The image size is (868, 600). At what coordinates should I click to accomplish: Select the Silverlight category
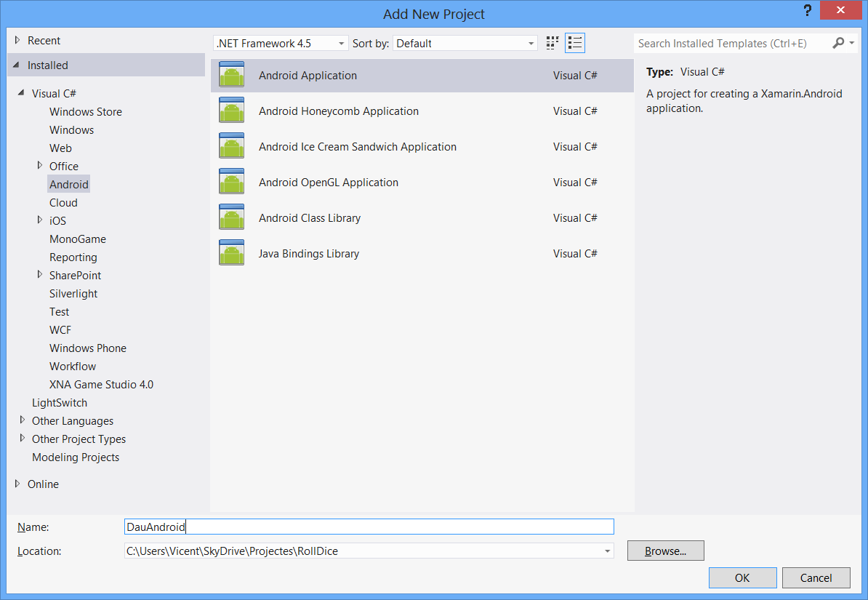73,294
